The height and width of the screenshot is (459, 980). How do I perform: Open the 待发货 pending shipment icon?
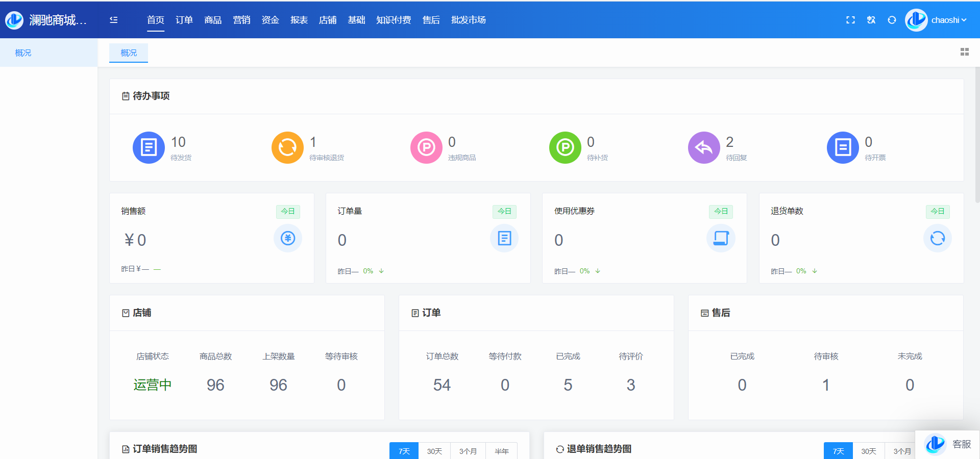coord(149,148)
